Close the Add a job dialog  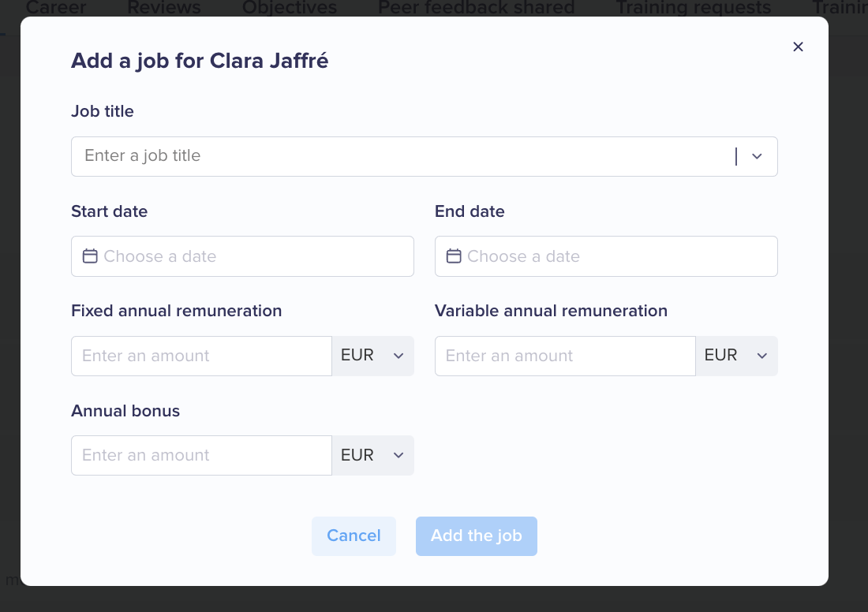coord(798,47)
